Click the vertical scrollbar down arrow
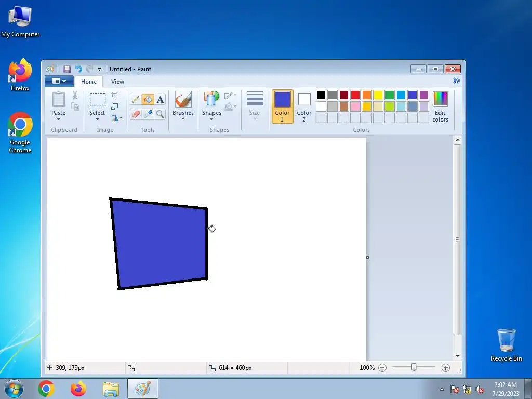532x399 pixels. point(457,356)
